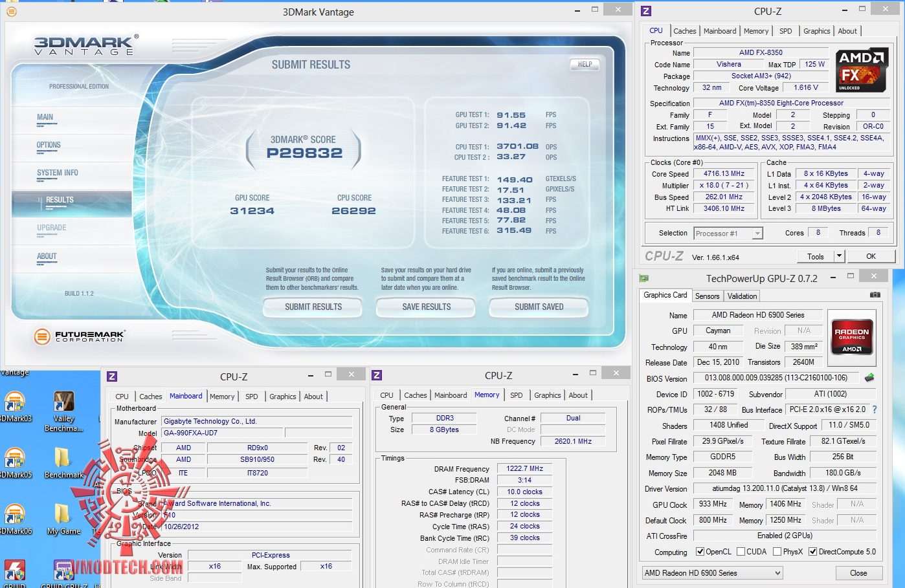Click the Core Voltage 1.616 V value
Viewport: 905px width, 588px height.
(x=806, y=88)
